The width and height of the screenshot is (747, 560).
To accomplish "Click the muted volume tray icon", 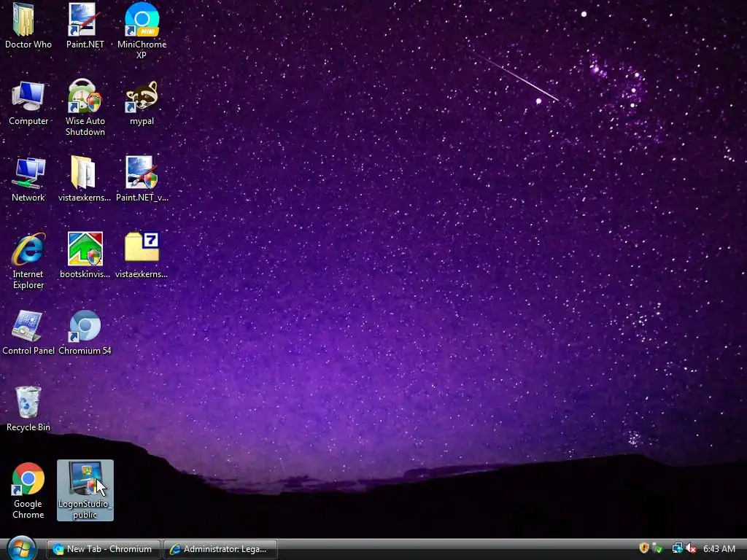I will 691,548.
